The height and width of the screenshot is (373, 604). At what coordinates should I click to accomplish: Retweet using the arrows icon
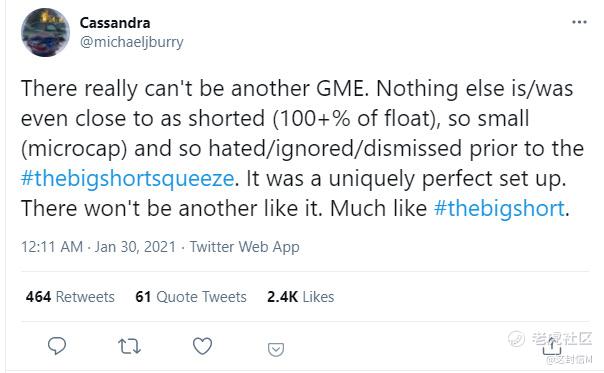pyautogui.click(x=129, y=346)
